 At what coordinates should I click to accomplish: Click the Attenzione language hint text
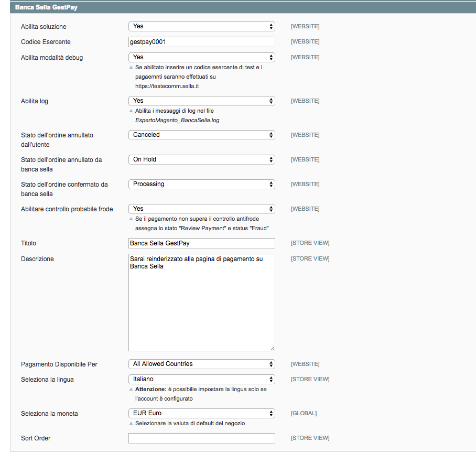point(201,394)
